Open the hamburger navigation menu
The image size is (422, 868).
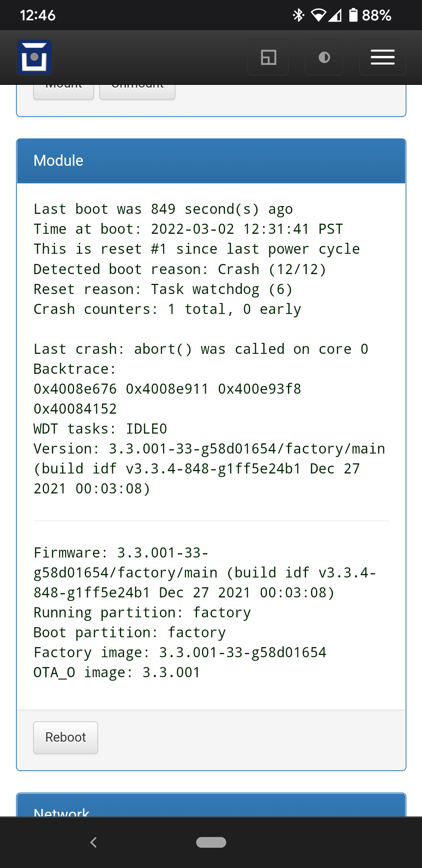tap(383, 57)
